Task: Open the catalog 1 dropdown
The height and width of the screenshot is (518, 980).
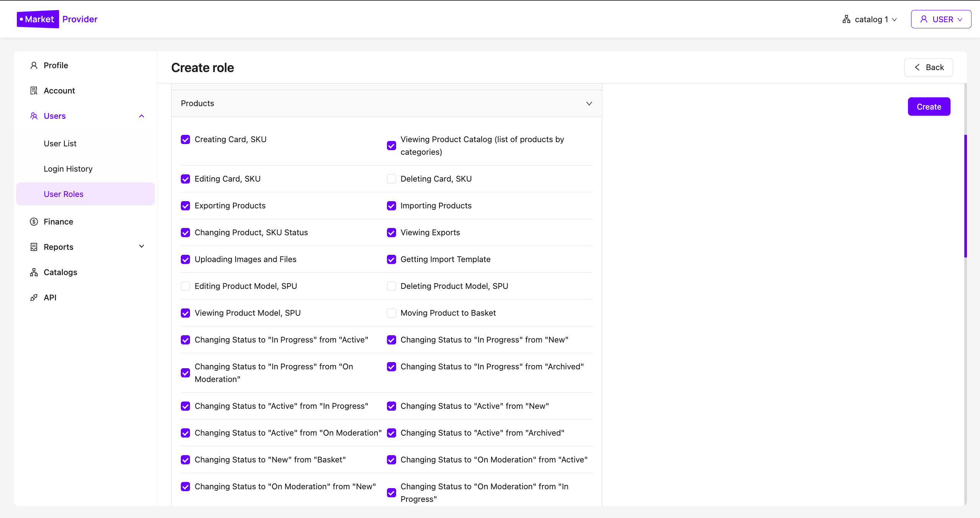Action: tap(870, 20)
